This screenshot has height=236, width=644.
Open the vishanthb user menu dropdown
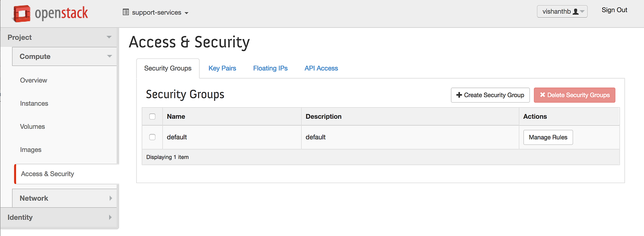(x=562, y=12)
